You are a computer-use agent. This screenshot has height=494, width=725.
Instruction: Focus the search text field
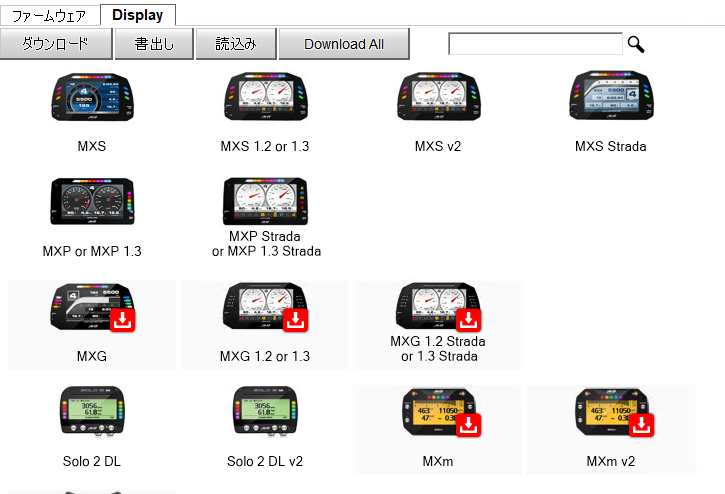pyautogui.click(x=535, y=44)
